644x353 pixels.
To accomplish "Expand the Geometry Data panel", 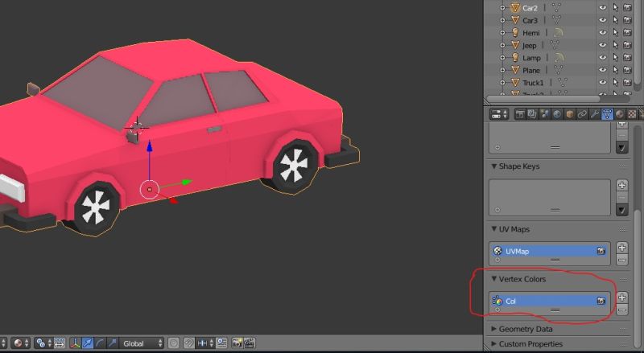I will click(x=494, y=329).
